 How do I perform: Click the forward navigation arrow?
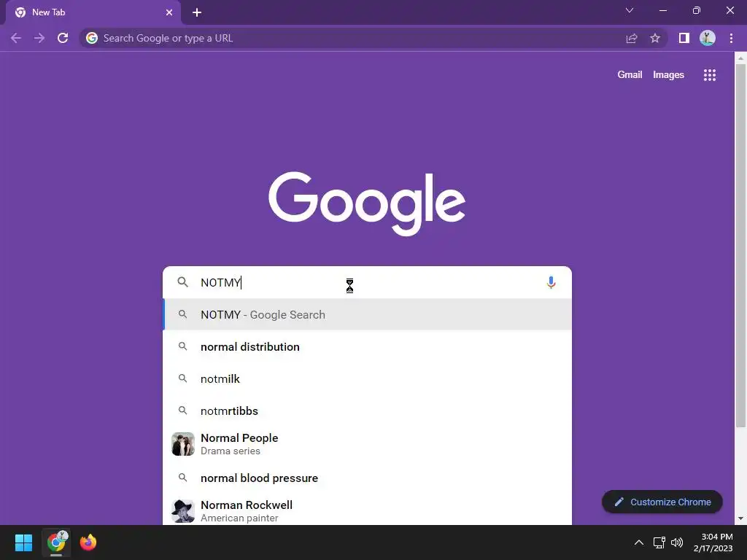39,38
